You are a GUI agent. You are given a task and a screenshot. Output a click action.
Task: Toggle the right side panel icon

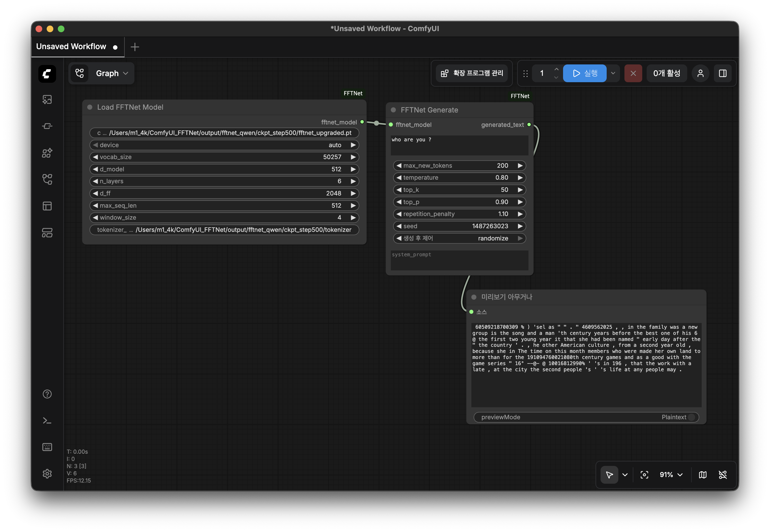(x=723, y=73)
